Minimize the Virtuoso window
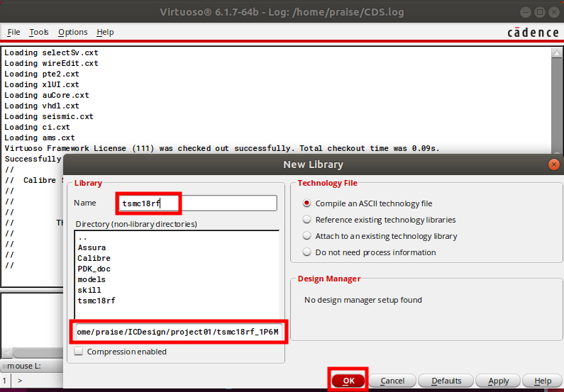564x392 pixels. (526, 12)
